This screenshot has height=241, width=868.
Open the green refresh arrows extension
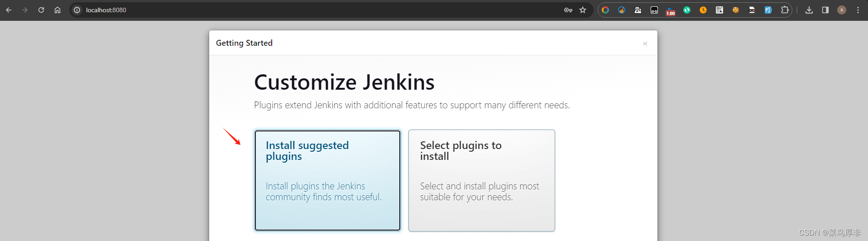point(687,10)
